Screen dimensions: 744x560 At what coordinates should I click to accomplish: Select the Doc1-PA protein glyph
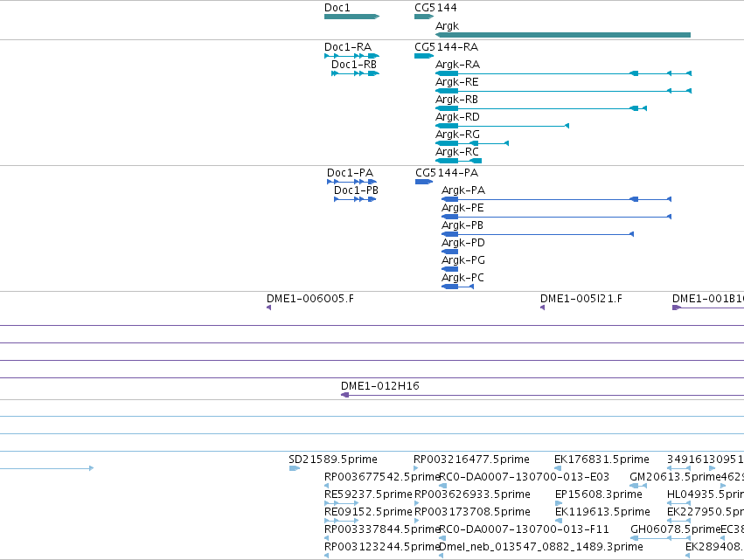(x=351, y=182)
